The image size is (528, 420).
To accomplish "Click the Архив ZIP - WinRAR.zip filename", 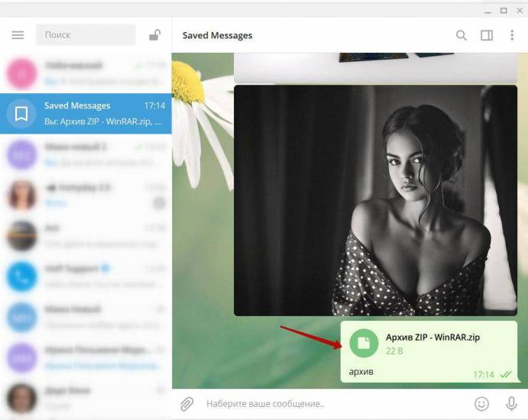I will 432,338.
